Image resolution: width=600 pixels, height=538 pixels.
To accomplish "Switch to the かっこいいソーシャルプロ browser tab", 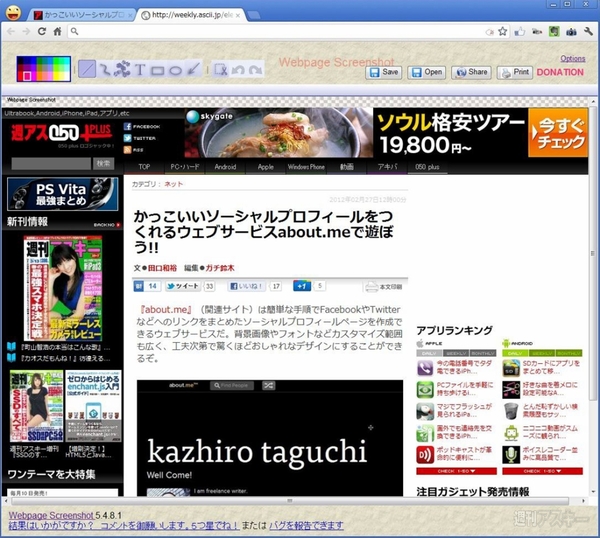I will pos(81,15).
